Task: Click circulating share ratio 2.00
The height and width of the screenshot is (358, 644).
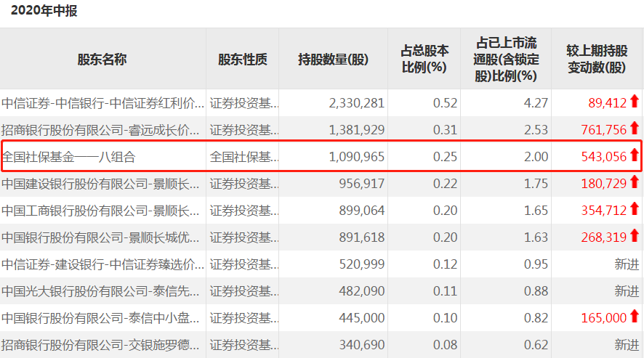Action: [x=536, y=157]
